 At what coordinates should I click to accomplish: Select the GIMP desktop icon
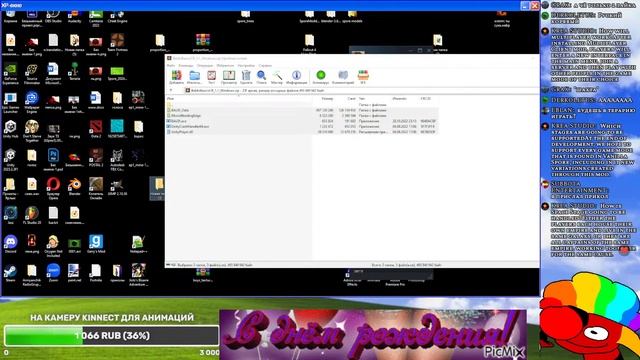point(117,186)
